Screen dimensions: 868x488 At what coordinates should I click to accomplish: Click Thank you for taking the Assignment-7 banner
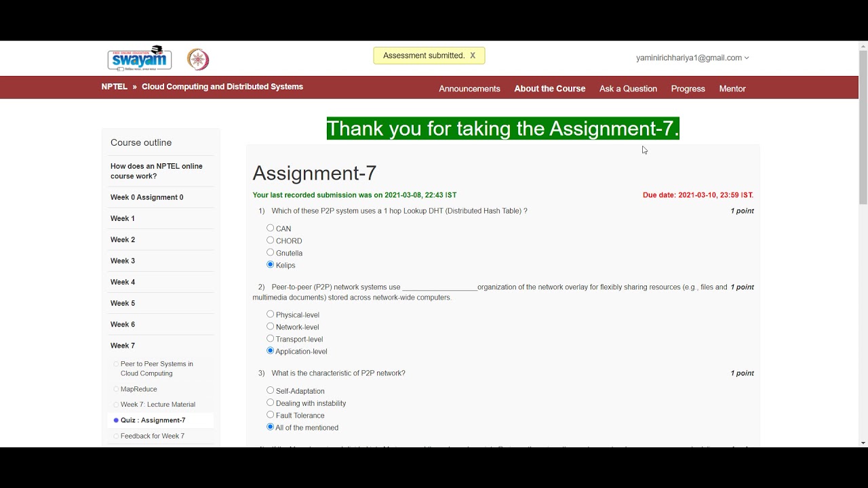click(x=503, y=129)
